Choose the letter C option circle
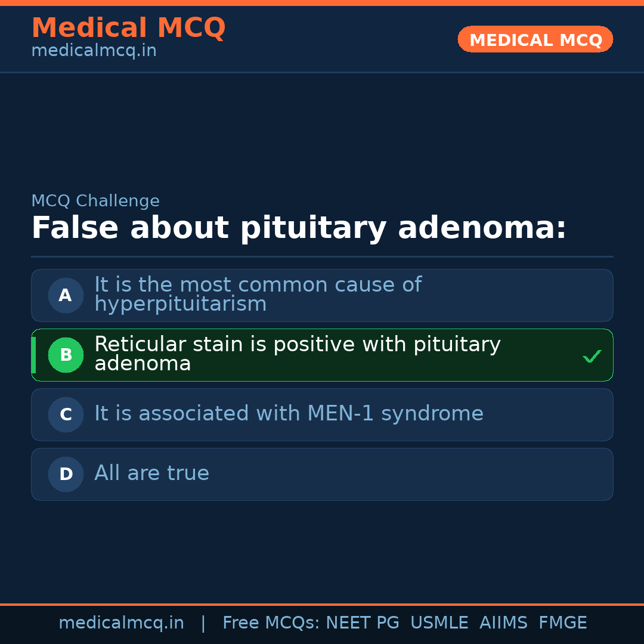The height and width of the screenshot is (644, 644). 66,414
